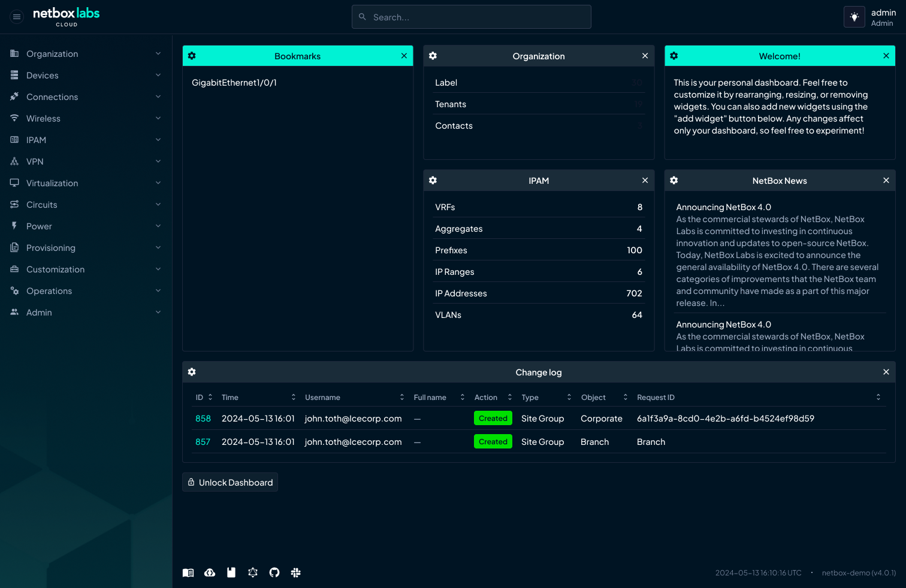Click the Operations gears icon

(14, 290)
